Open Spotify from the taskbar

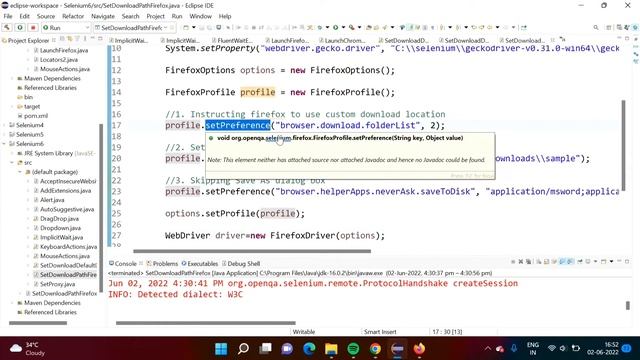point(353,349)
